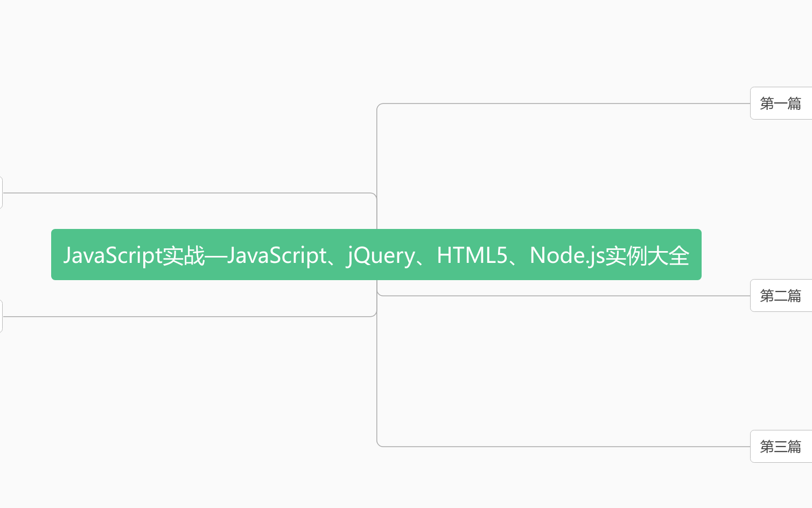Click the 第二篇 branch node
This screenshot has width=812, height=508.
[x=780, y=295]
